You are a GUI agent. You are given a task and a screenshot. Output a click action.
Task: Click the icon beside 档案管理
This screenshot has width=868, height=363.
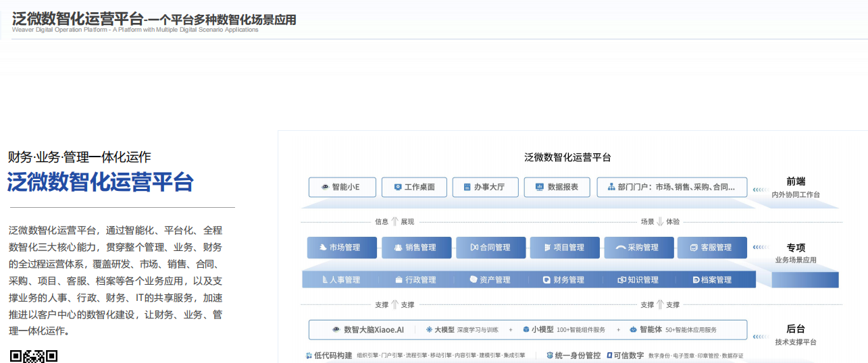696,280
